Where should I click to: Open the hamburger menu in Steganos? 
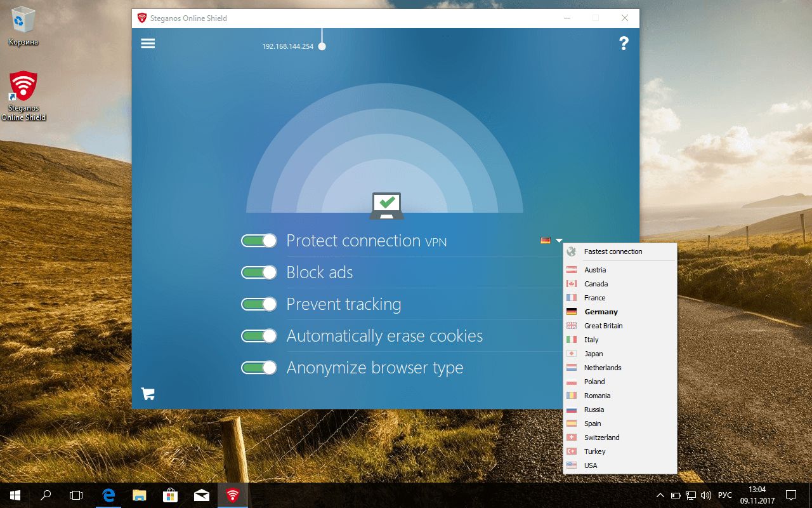pos(148,43)
